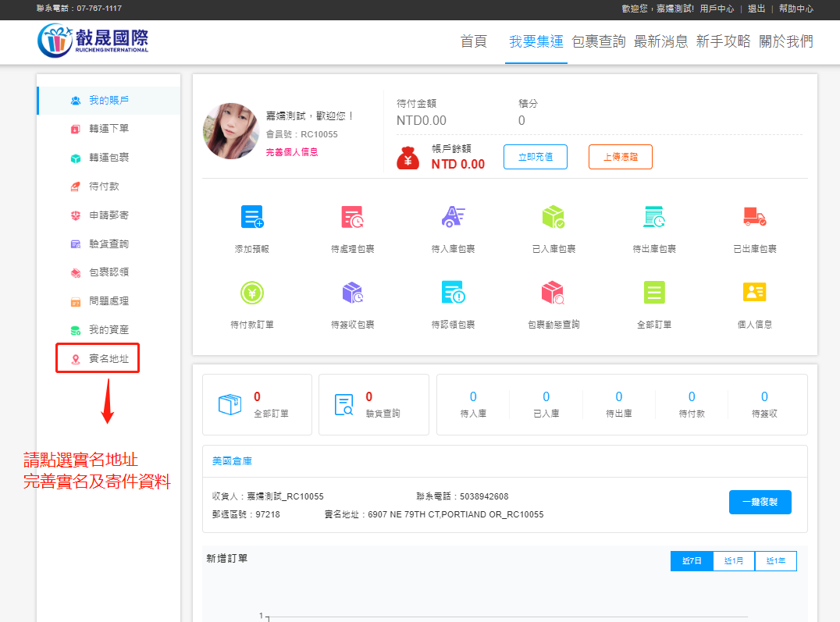This screenshot has height=622, width=840.
Task: Select the 近7日 chart range
Action: tap(692, 561)
